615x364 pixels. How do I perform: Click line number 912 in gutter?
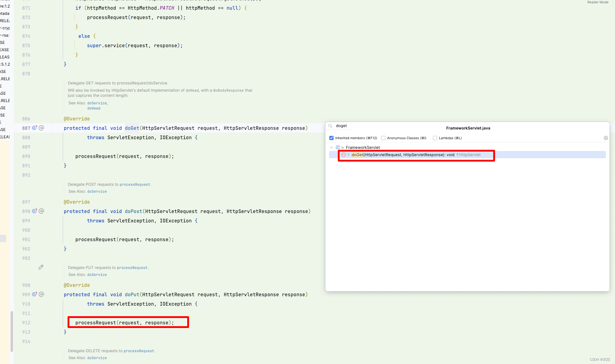pos(26,323)
